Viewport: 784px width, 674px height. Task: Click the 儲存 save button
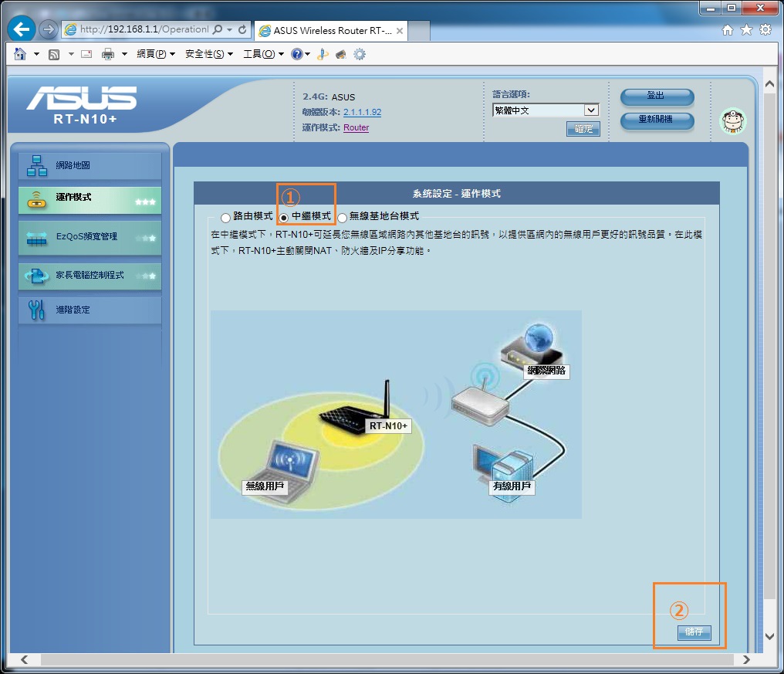pos(694,632)
